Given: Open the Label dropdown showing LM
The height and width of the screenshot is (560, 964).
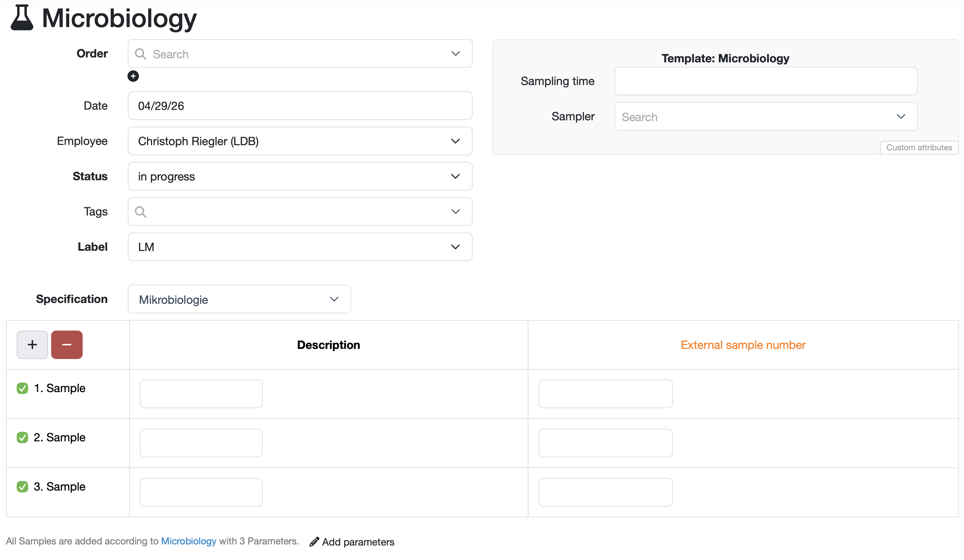Looking at the screenshot, I should pos(300,247).
